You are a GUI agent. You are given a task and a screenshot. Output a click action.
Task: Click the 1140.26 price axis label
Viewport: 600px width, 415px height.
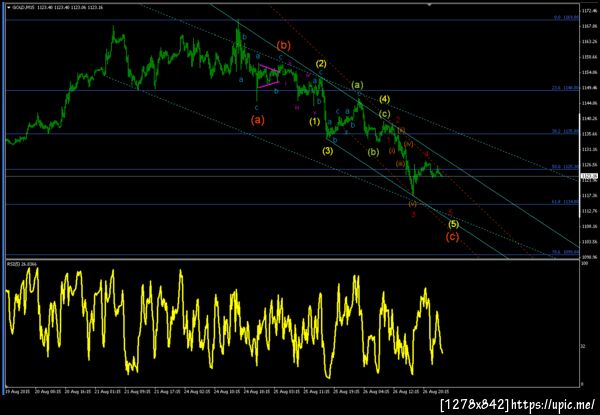[588, 118]
